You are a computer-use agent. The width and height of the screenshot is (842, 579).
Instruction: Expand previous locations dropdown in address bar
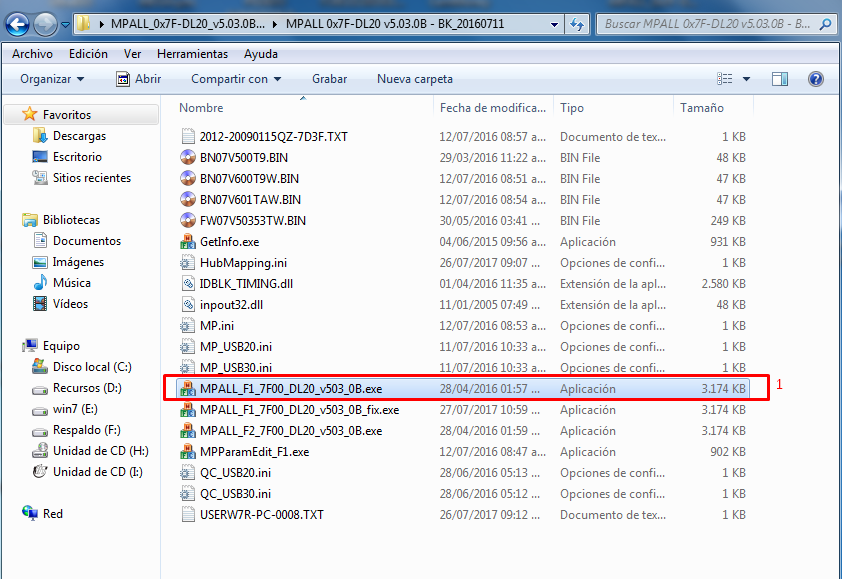coord(554,24)
